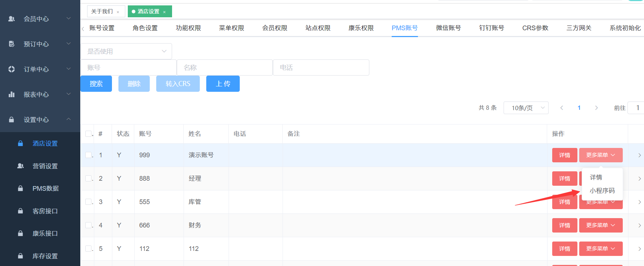This screenshot has height=266, width=644.
Task: Choose 详情 from the open dropdown menu
Action: click(596, 177)
